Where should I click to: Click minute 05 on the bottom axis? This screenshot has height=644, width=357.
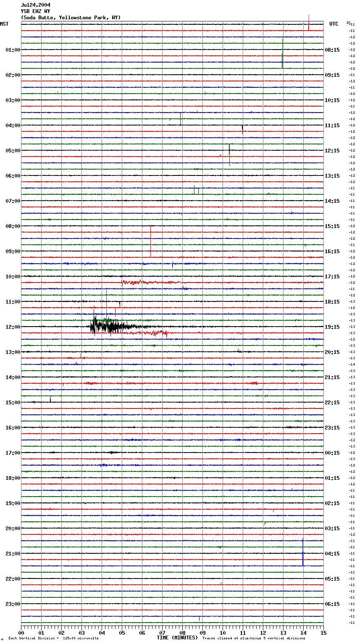(122, 633)
